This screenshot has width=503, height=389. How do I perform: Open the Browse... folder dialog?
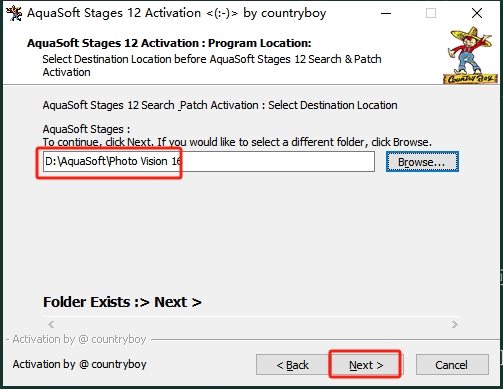coord(422,162)
